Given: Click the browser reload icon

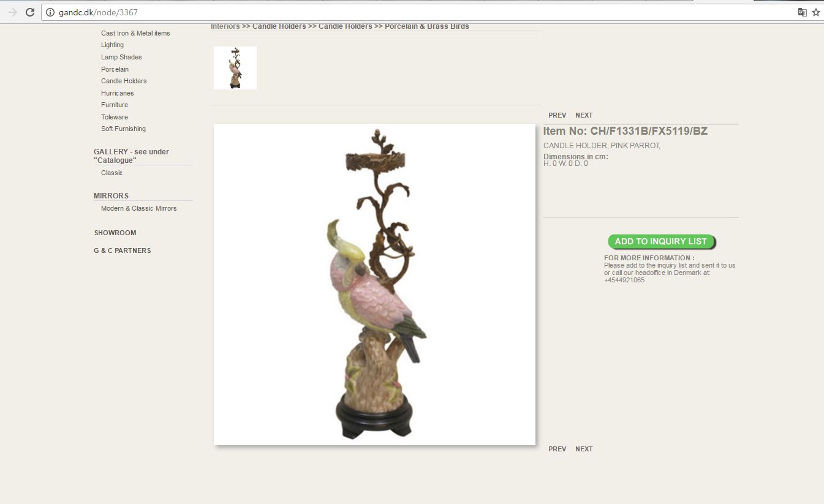Looking at the screenshot, I should [x=29, y=12].
